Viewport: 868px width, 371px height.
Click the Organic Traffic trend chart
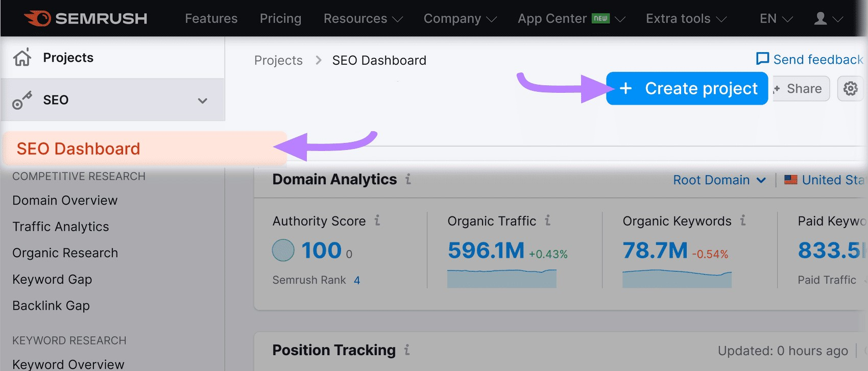501,279
